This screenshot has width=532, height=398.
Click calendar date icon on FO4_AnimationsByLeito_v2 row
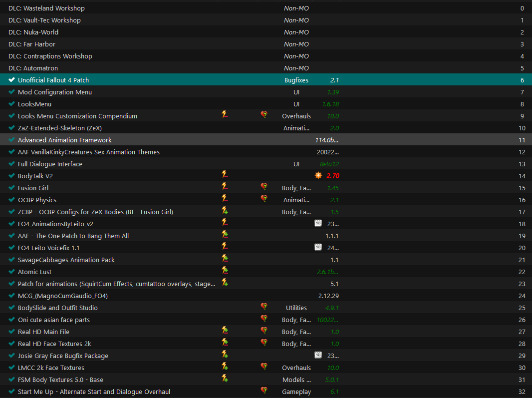(318, 223)
